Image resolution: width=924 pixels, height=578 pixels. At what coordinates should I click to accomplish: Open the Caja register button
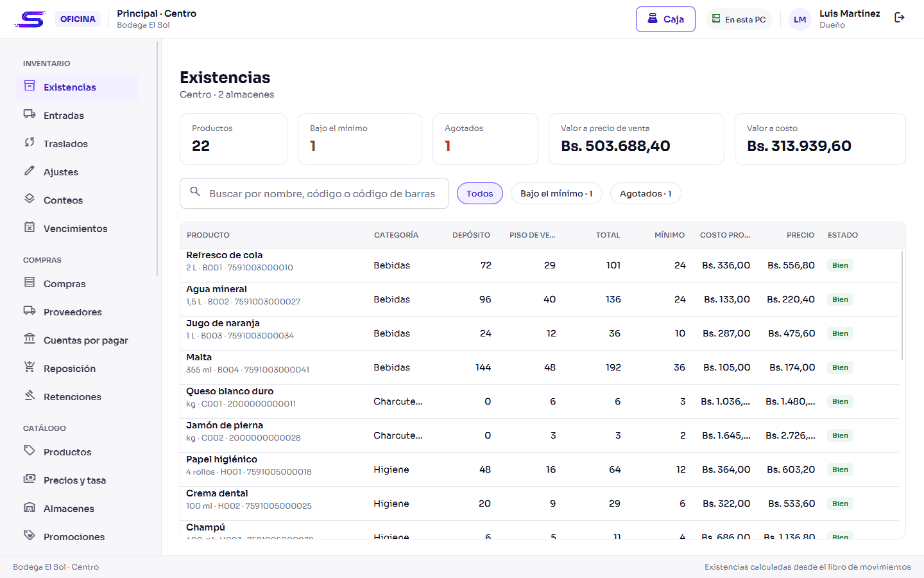(665, 19)
